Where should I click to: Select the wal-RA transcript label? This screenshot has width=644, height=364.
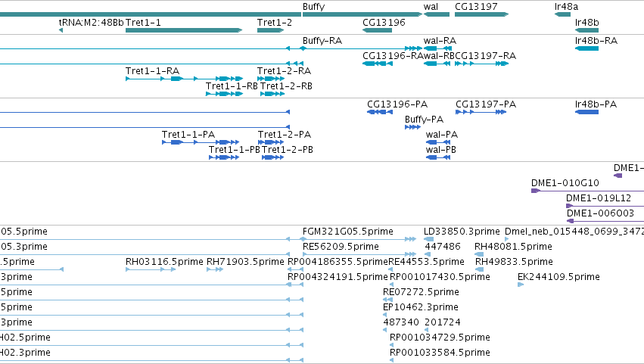[440, 41]
